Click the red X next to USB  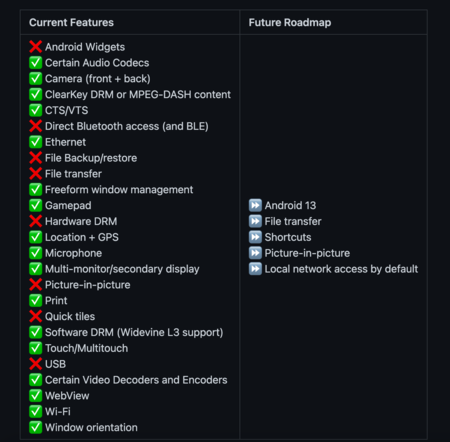point(35,364)
